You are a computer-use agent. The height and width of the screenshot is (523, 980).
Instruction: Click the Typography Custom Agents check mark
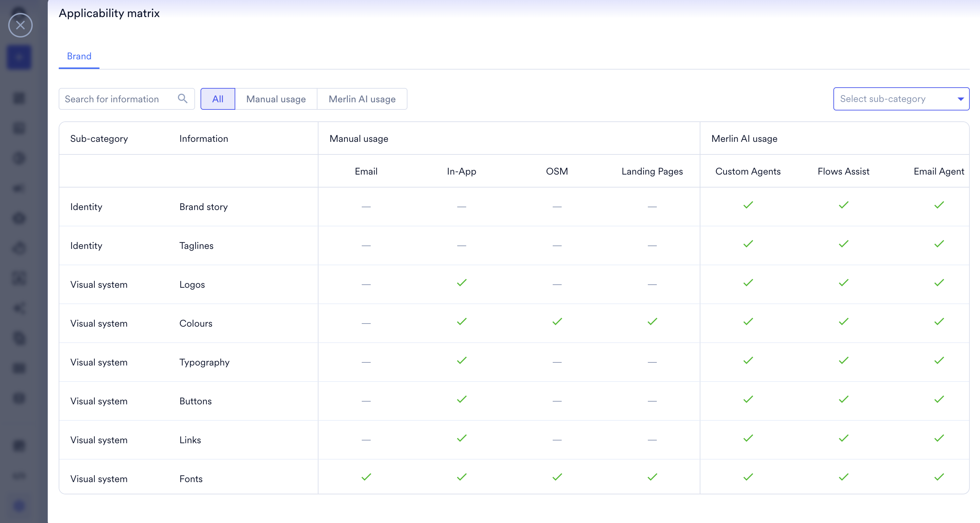click(748, 360)
